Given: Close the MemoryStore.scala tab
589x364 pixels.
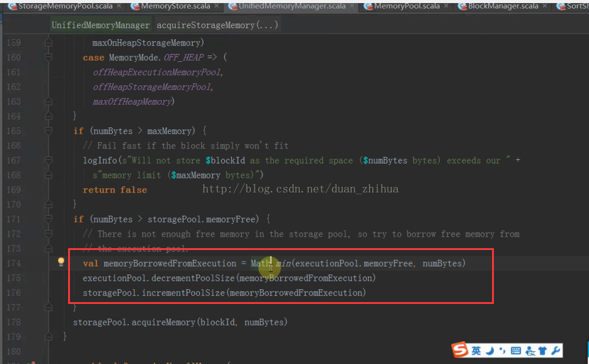Looking at the screenshot, I should 217,6.
